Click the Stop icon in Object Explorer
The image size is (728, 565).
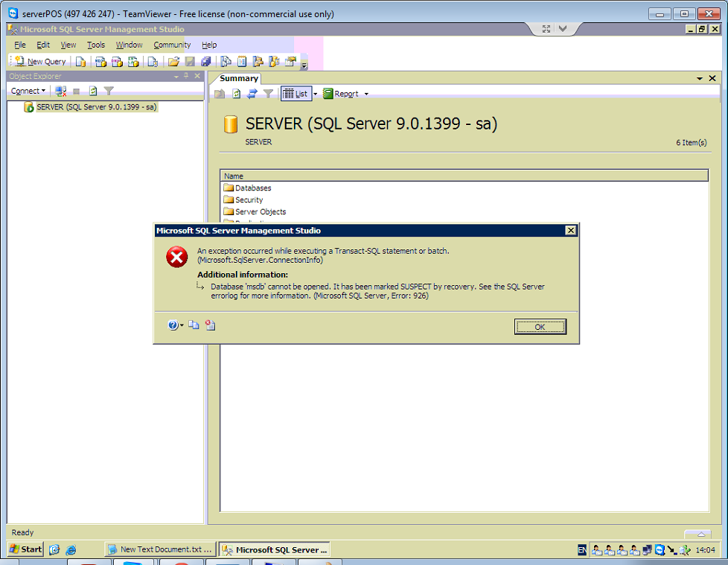point(77,92)
